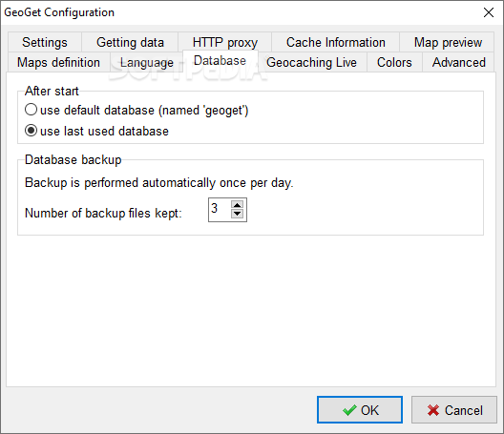The image size is (504, 434).
Task: Switch to the Colors tab
Action: coord(394,62)
